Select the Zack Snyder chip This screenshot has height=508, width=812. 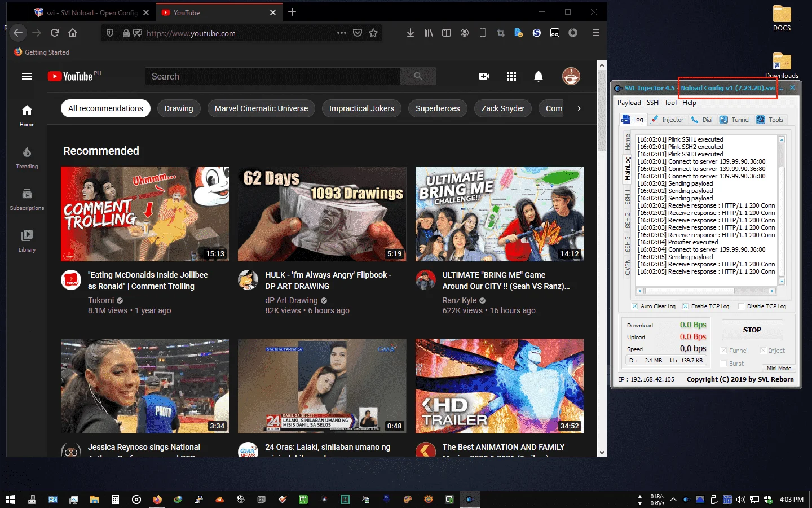pyautogui.click(x=503, y=108)
